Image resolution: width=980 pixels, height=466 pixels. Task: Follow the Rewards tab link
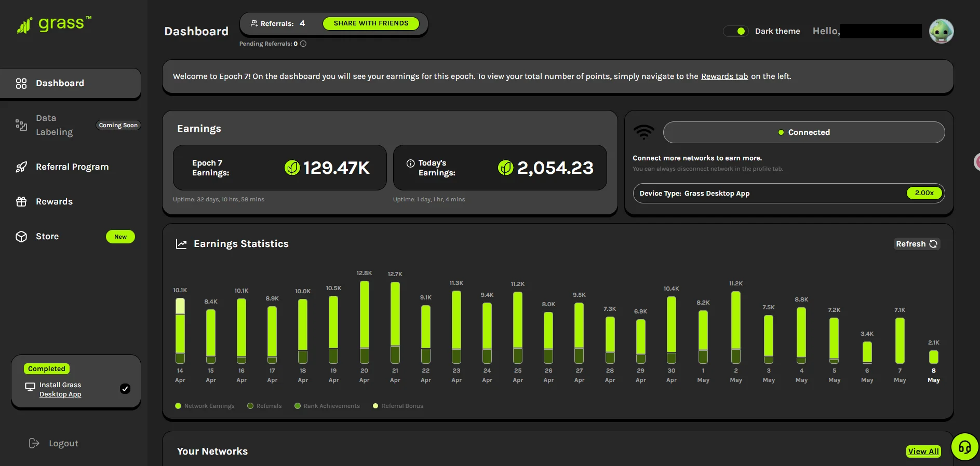tap(724, 76)
